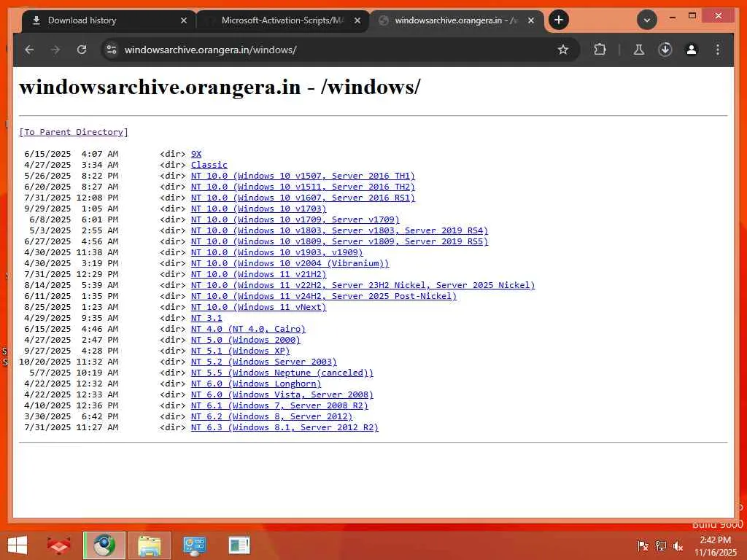The image size is (747, 560).
Task: Open the taskbar app right of Control Panel
Action: coord(239,545)
